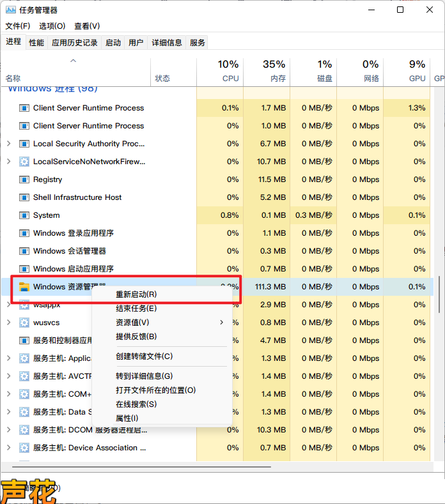Sort by the 内存 column header

point(267,72)
